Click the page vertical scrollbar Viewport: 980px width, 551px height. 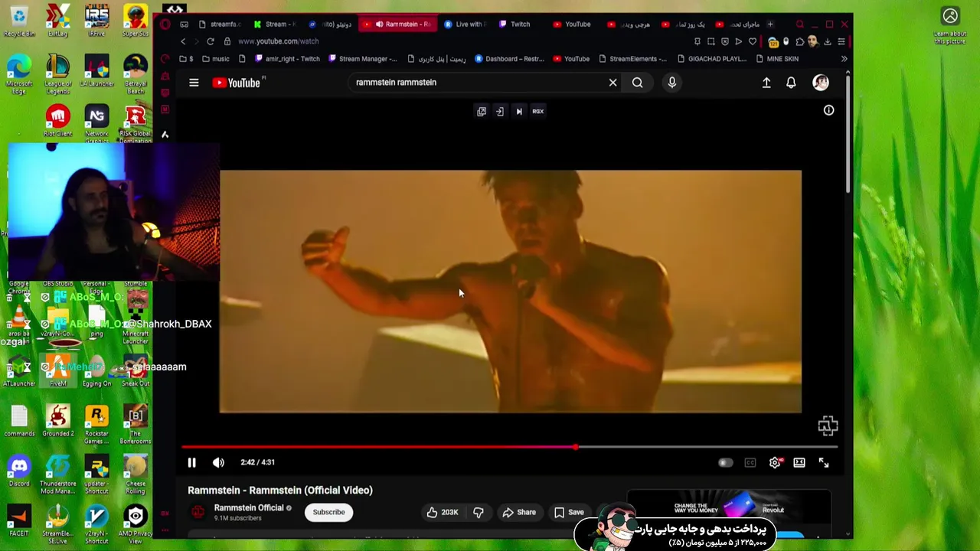tap(848, 134)
